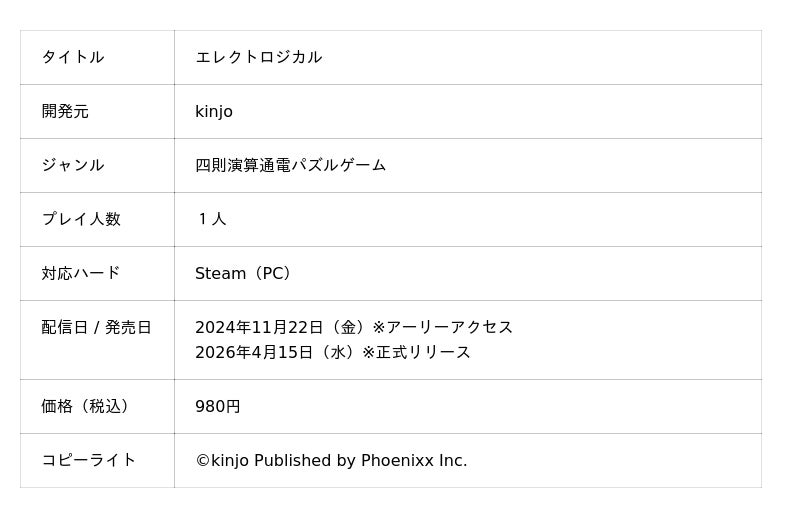This screenshot has width=800, height=518.
Task: Select the １人 player count value
Action: (x=211, y=219)
